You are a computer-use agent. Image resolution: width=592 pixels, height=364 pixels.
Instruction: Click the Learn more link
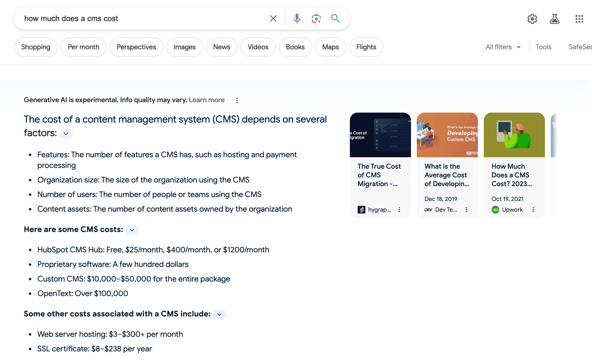click(x=207, y=100)
